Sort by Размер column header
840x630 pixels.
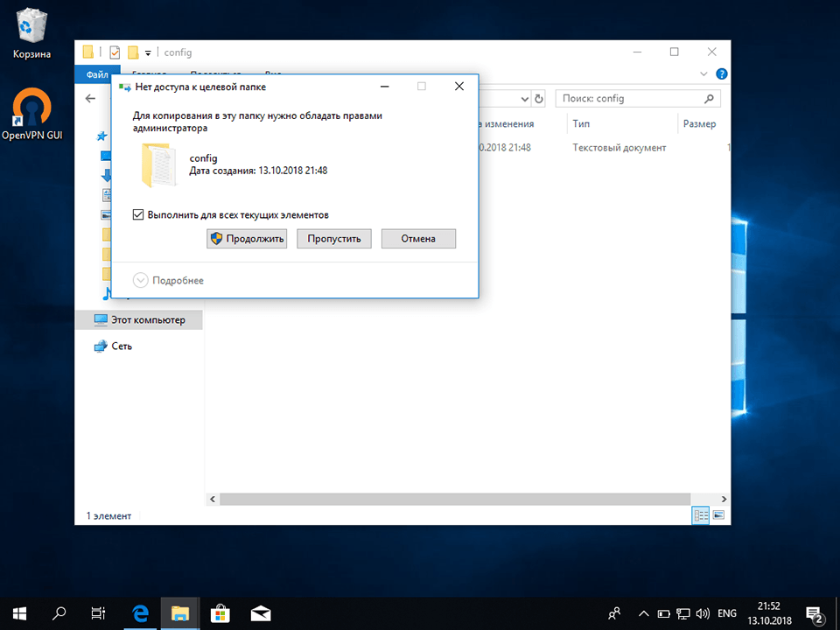[x=700, y=123]
